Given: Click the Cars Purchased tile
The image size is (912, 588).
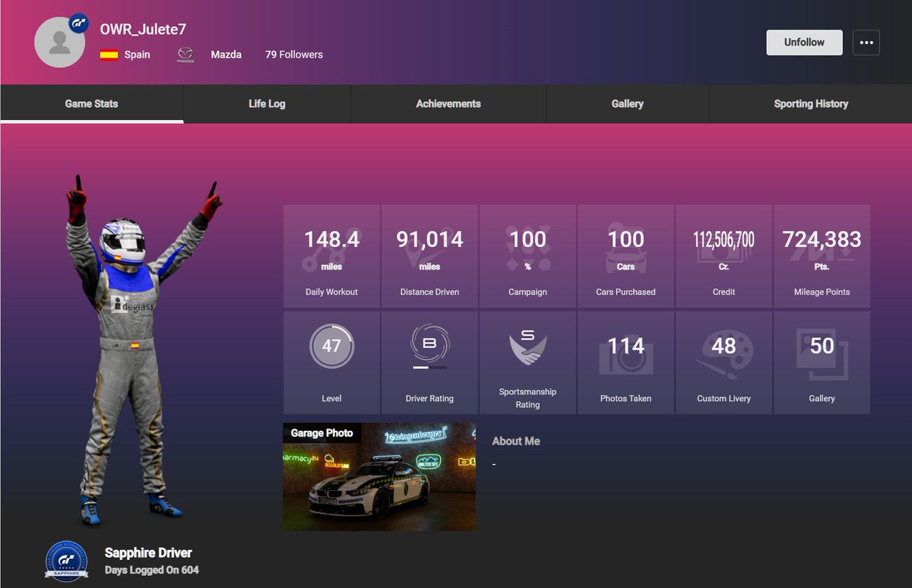Looking at the screenshot, I should tap(626, 256).
